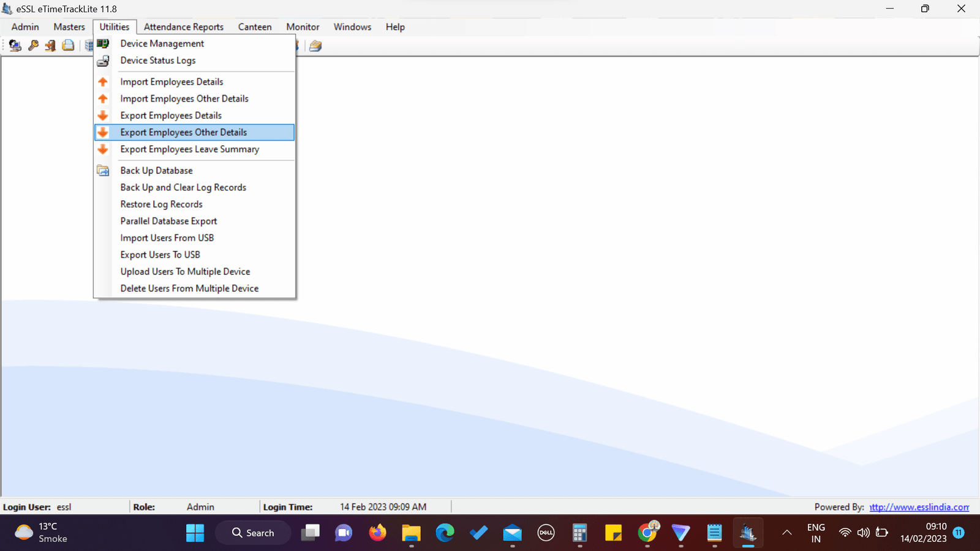The height and width of the screenshot is (551, 980).
Task: Click the stacked cards toolbar icon
Action: [x=315, y=46]
